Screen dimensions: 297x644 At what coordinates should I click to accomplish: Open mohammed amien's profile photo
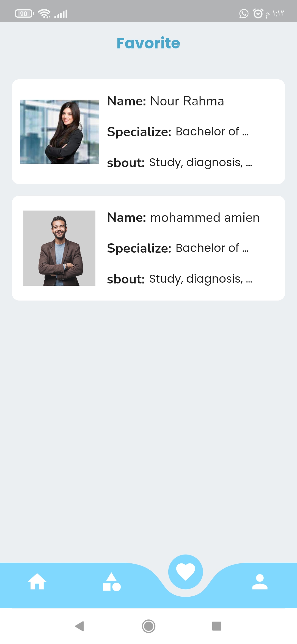[59, 248]
